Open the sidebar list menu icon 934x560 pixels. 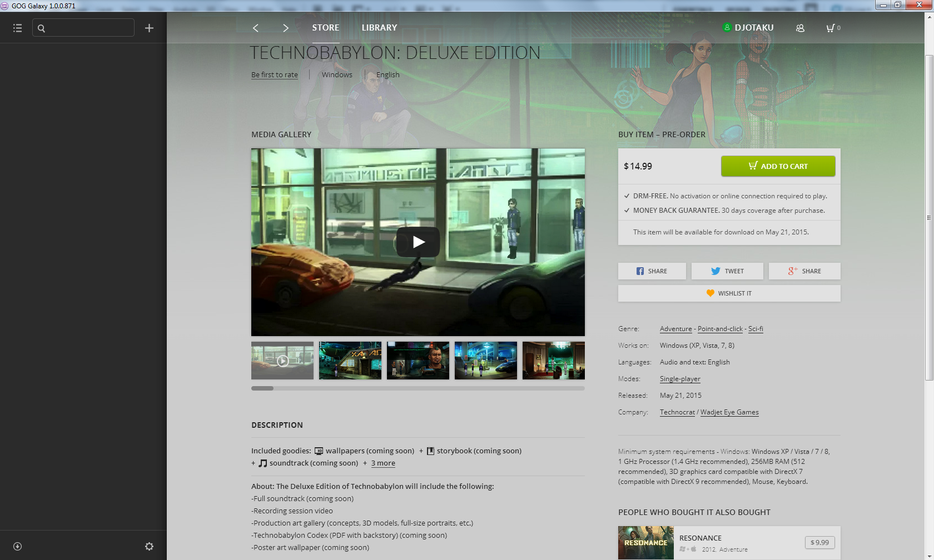[18, 28]
